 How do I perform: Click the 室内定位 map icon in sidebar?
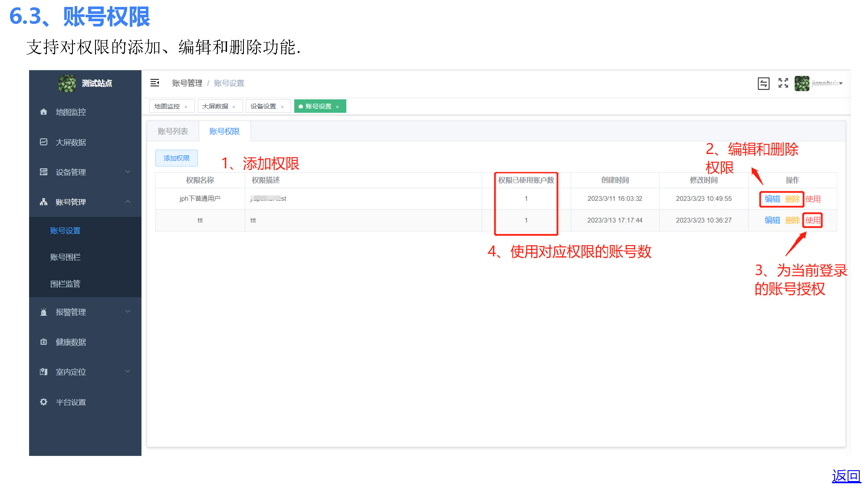click(x=43, y=372)
